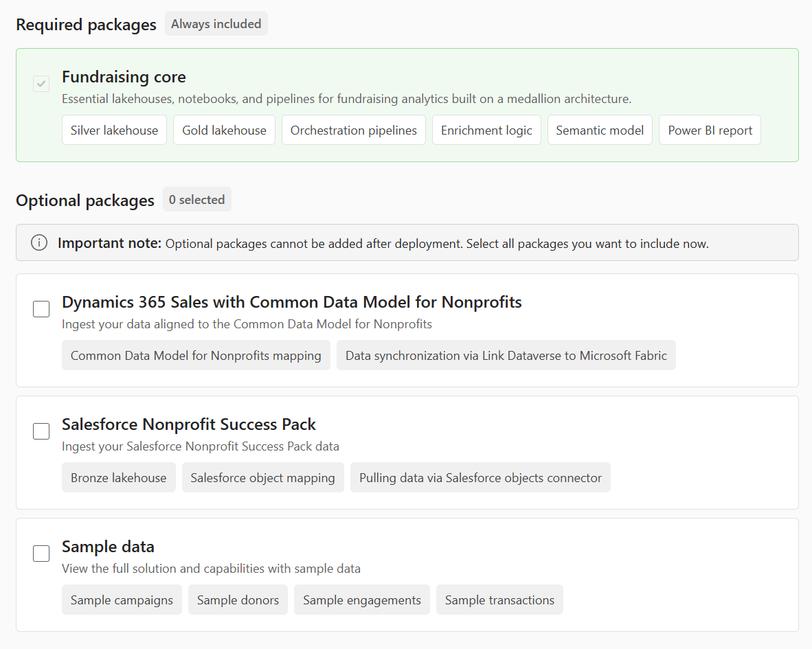Click the info icon beside Important note
The image size is (812, 649).
39,243
